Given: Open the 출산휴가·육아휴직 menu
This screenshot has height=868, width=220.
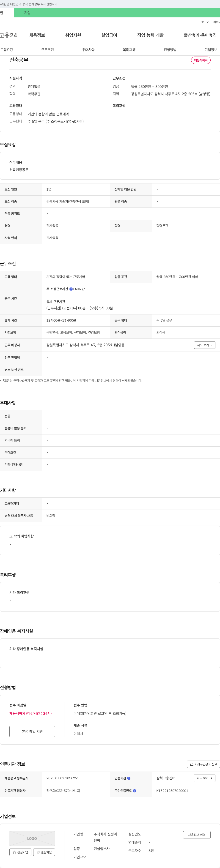Looking at the screenshot, I should pyautogui.click(x=200, y=35).
